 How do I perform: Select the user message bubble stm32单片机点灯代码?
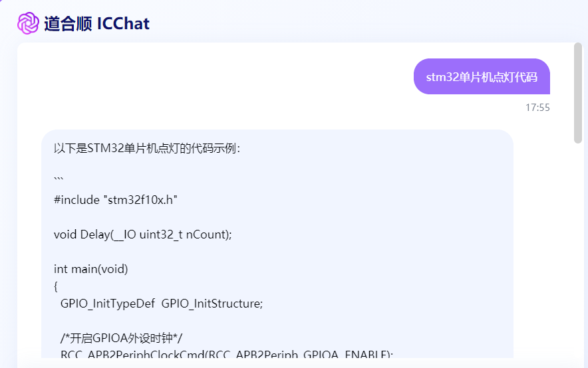click(482, 76)
